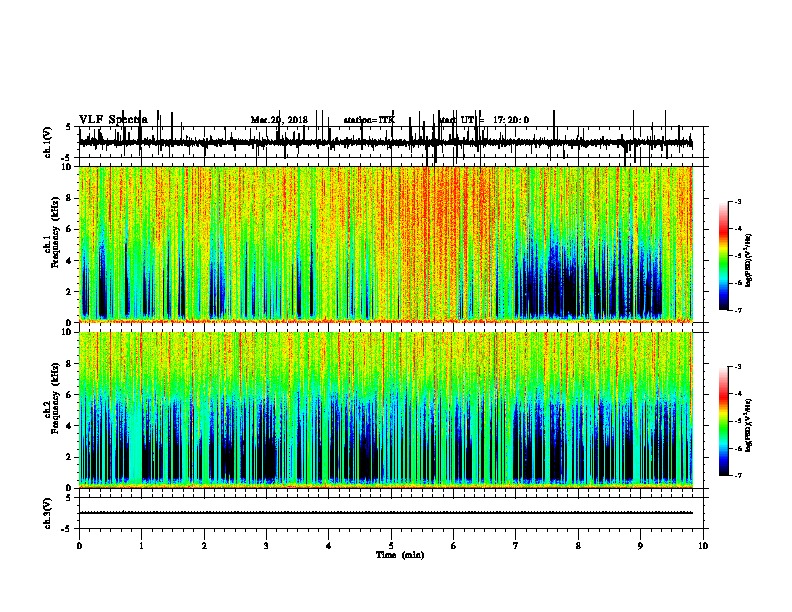Viewport: 792px width, 612px height.
Task: Click inside the ch.2 spectrogram panel
Action: coord(386,410)
